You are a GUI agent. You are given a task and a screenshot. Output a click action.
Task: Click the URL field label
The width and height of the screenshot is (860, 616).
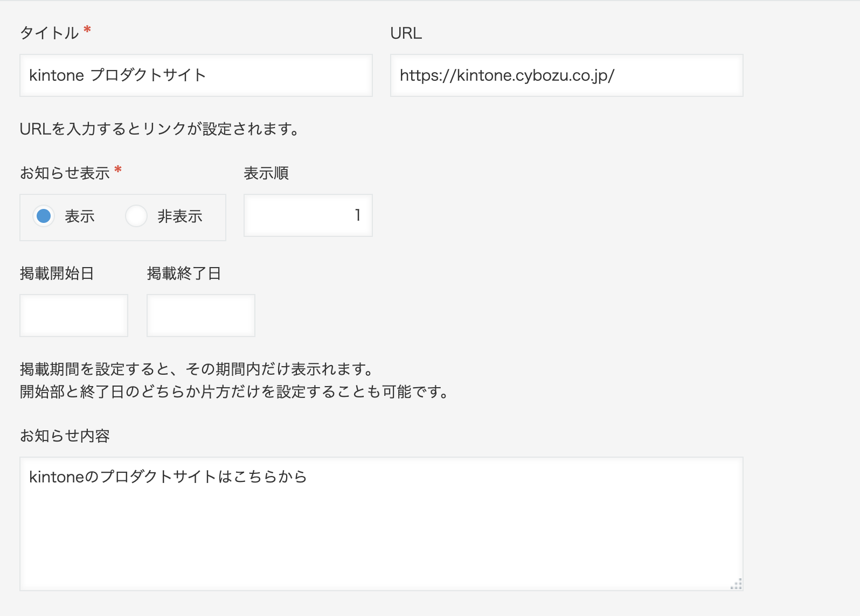(x=406, y=33)
